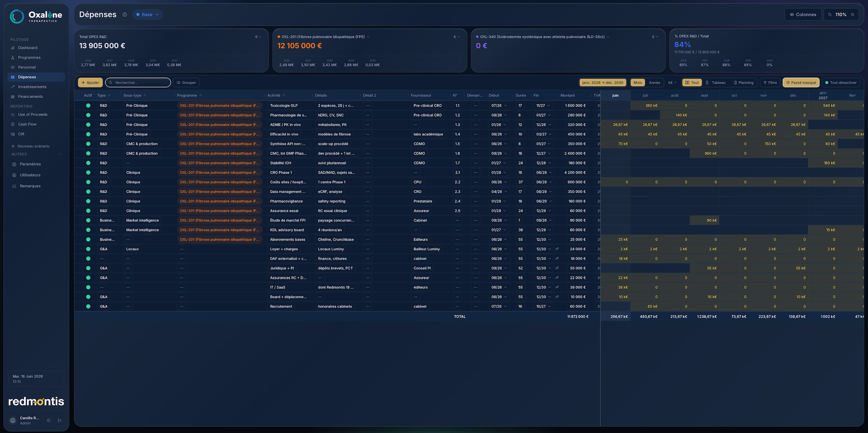Image resolution: width=868 pixels, height=433 pixels.
Task: Switch to Année view
Action: point(654,83)
